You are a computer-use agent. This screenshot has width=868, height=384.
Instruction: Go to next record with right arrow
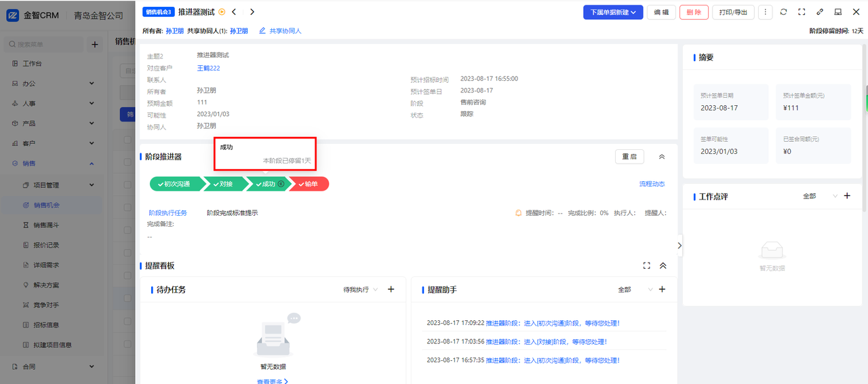(x=252, y=12)
